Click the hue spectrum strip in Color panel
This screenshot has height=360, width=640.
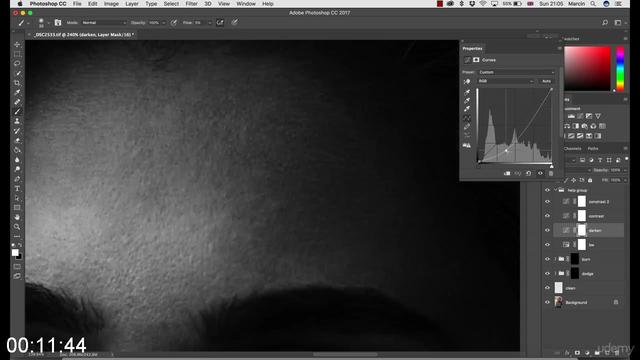tap(620, 69)
